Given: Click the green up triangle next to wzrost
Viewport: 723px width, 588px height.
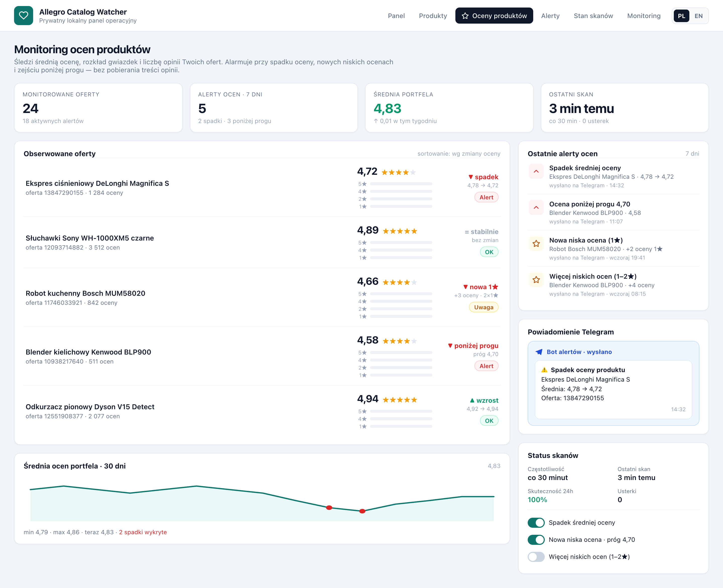Looking at the screenshot, I should pos(472,400).
